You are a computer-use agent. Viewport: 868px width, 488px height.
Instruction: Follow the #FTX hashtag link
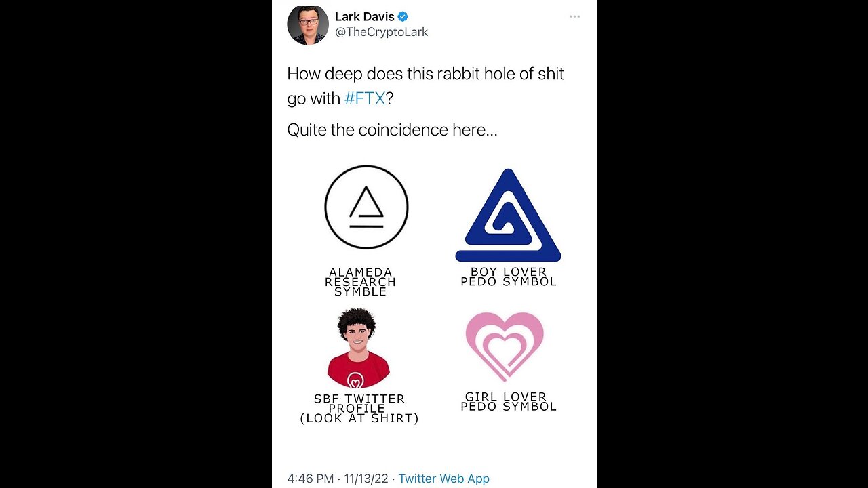click(365, 98)
